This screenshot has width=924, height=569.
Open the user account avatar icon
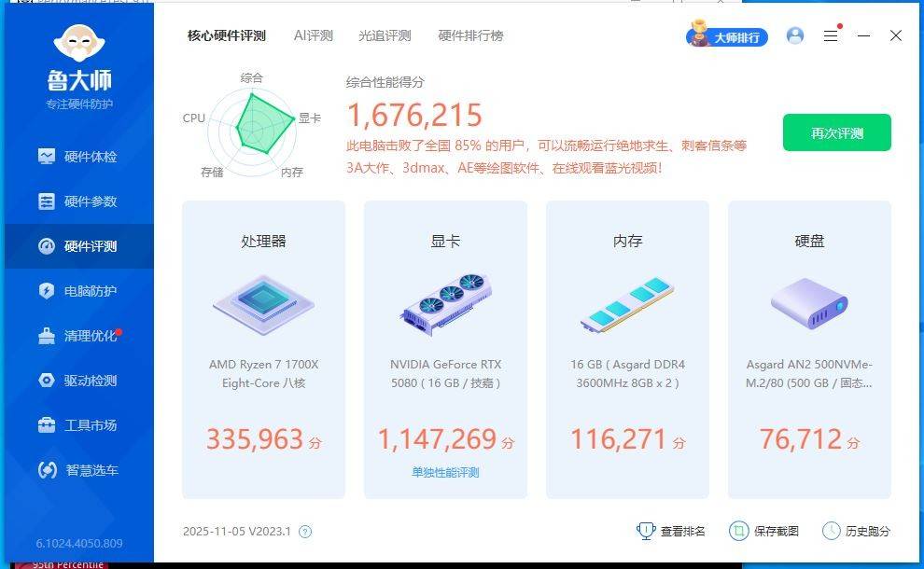(794, 35)
